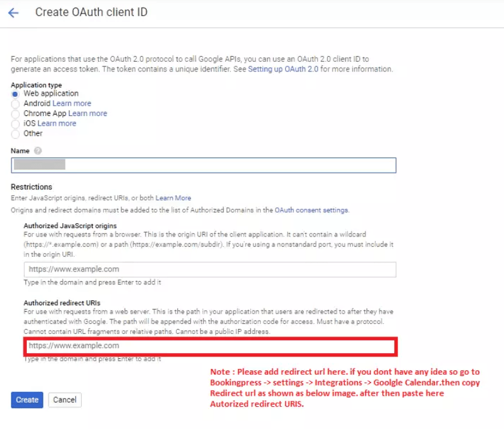
Task: Open the Name field help icon
Action: 38,150
